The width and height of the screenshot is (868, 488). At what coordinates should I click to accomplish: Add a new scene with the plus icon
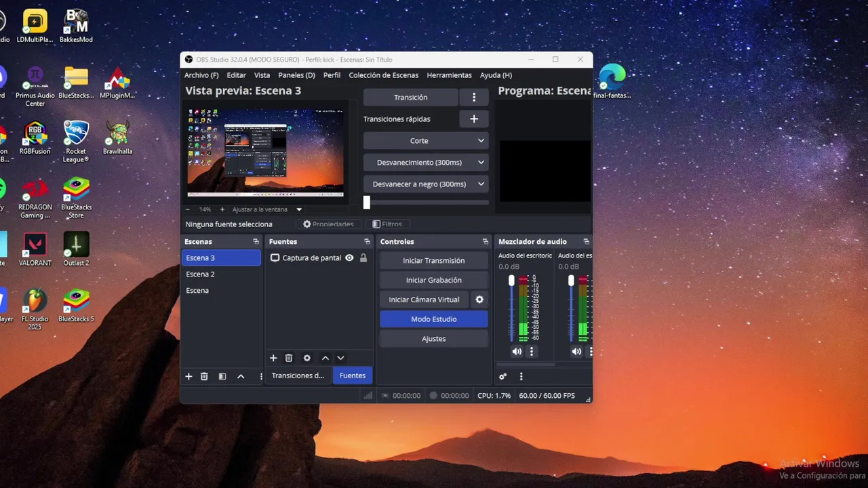189,376
